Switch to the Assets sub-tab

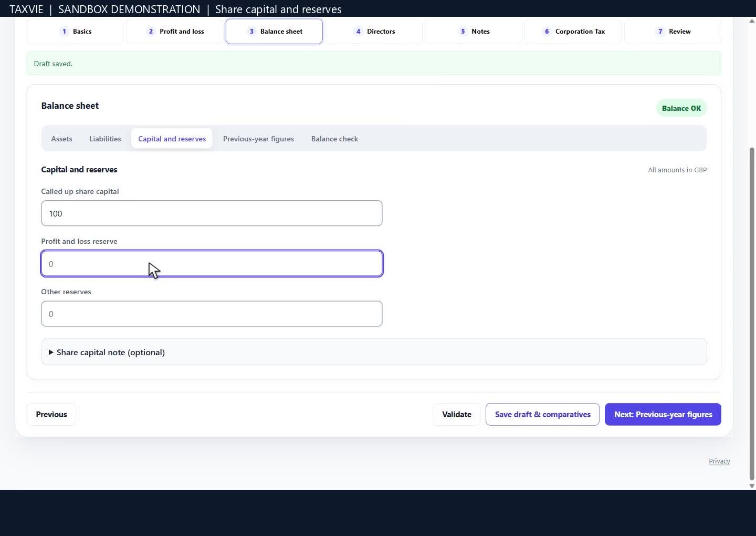(61, 139)
